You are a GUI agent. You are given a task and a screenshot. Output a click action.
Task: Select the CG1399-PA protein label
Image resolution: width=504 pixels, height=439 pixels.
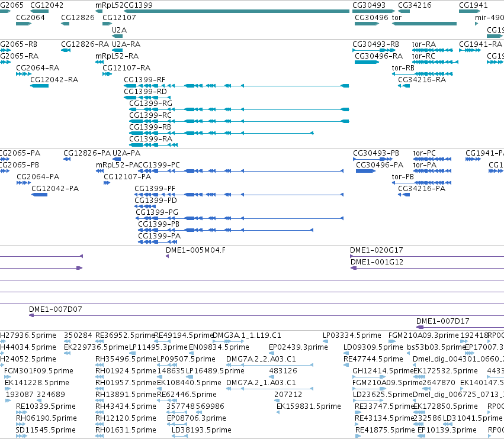pos(159,235)
